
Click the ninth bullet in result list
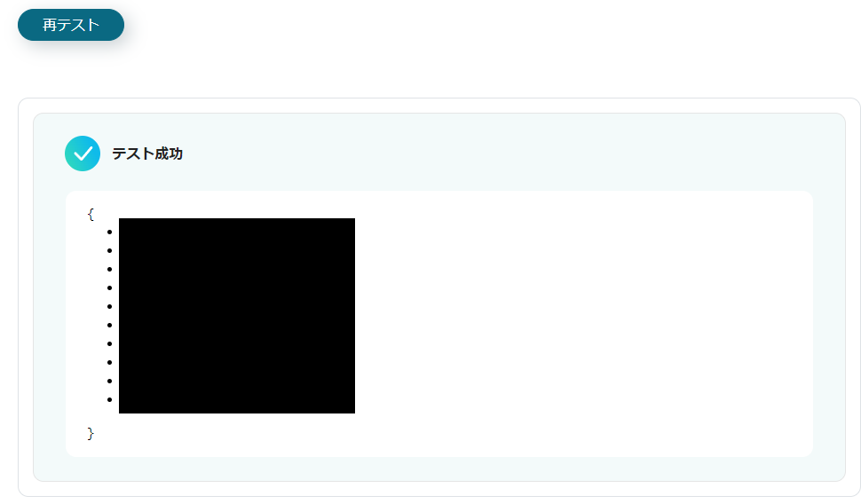click(x=110, y=381)
